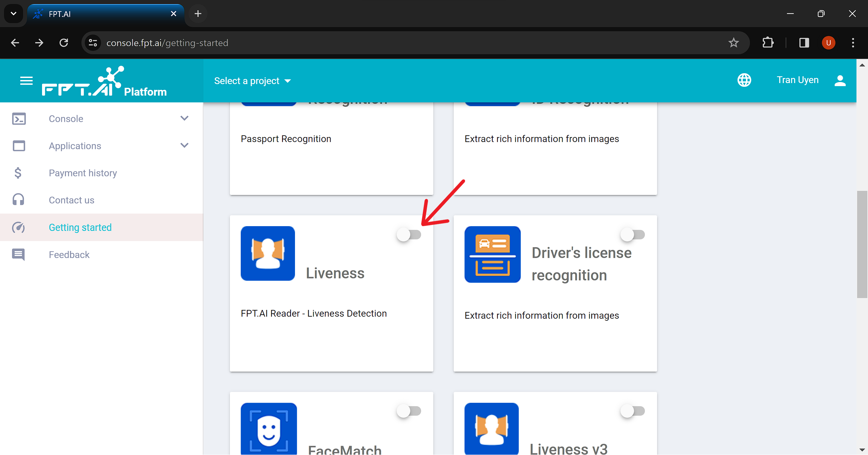
Task: Select Console in the sidebar
Action: pos(102,119)
